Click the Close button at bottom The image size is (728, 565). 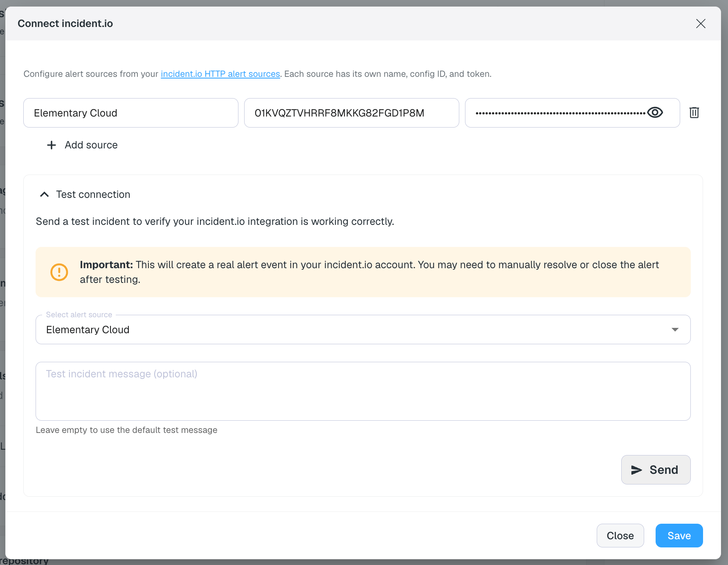[x=620, y=536]
